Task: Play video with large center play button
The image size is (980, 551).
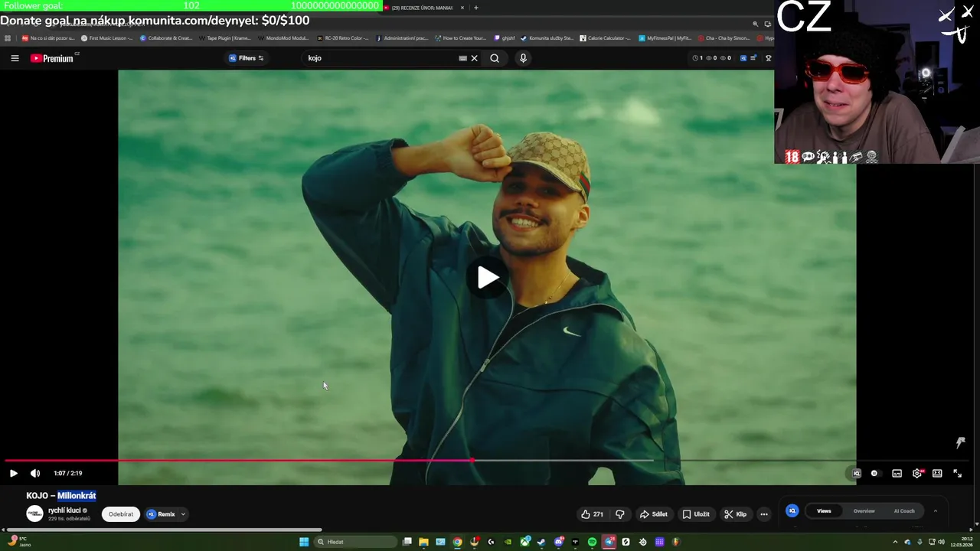Action: click(x=487, y=278)
